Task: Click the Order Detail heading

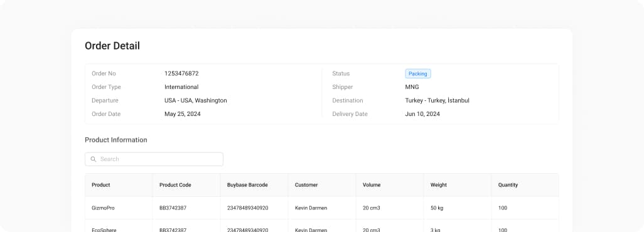Action: click(112, 46)
